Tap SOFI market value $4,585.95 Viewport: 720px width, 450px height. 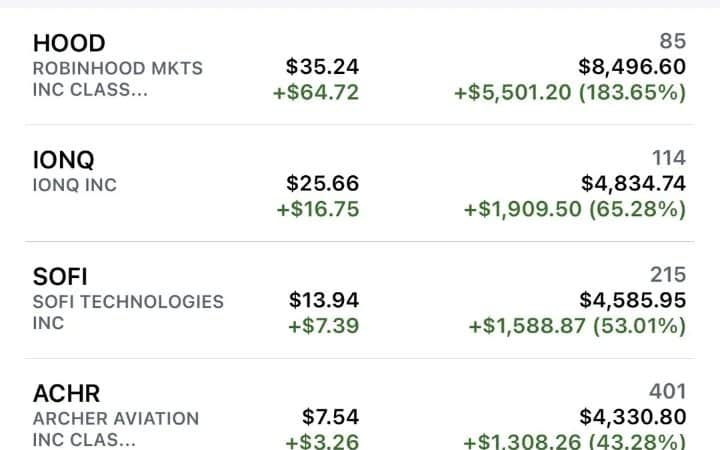tap(632, 300)
